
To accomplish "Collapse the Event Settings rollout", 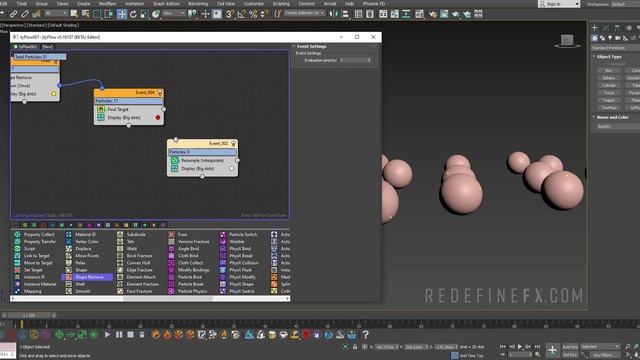I will pyautogui.click(x=311, y=47).
